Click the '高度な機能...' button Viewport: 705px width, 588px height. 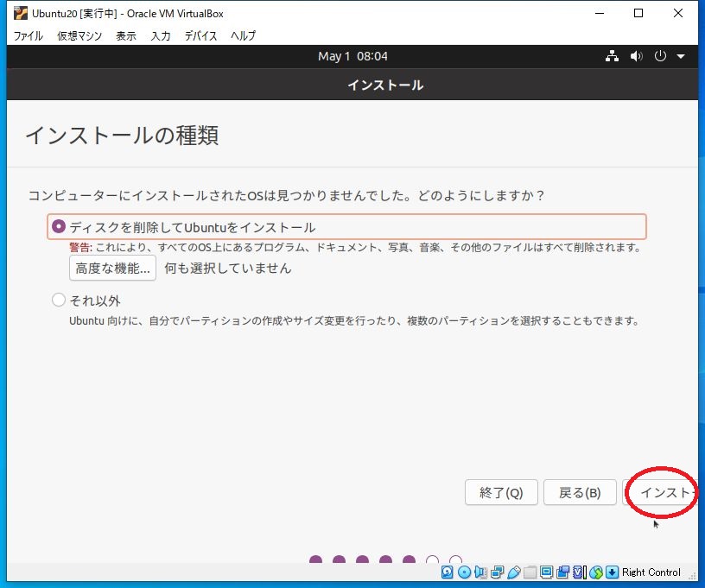[112, 268]
